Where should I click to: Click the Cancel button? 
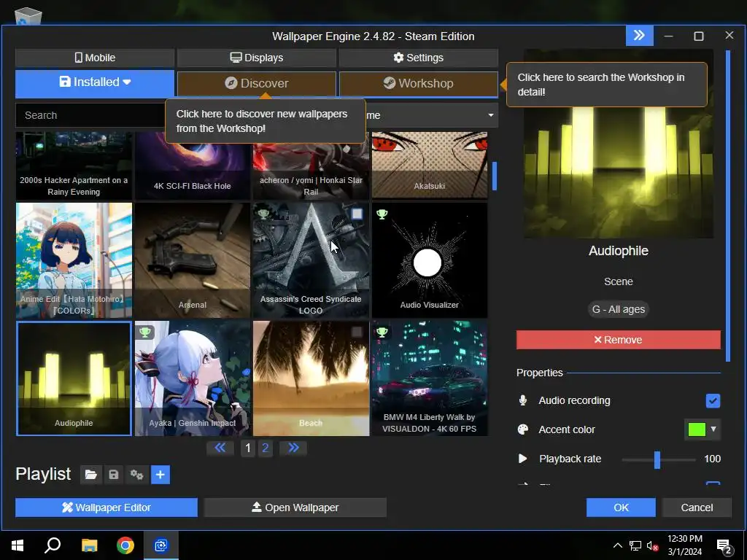pos(697,507)
